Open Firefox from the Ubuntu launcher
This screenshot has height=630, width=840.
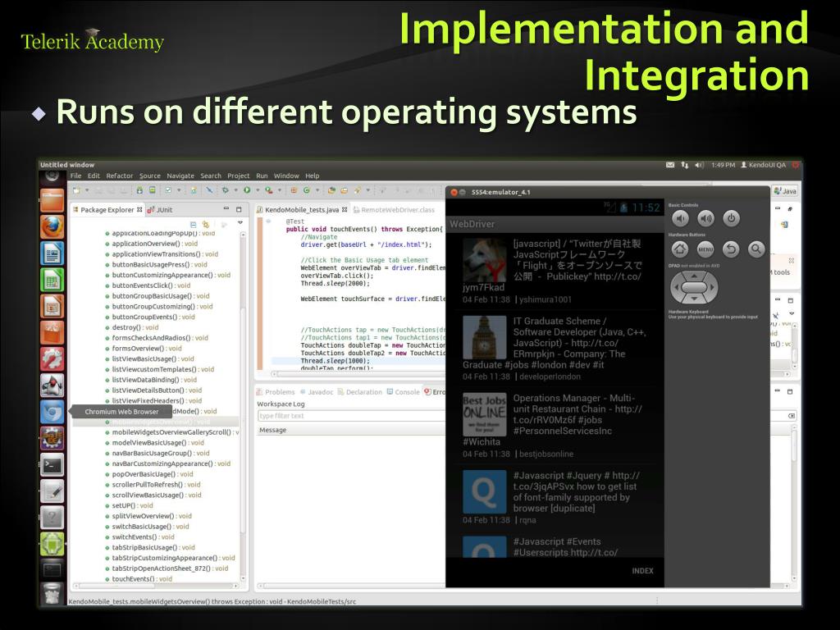pyautogui.click(x=52, y=226)
